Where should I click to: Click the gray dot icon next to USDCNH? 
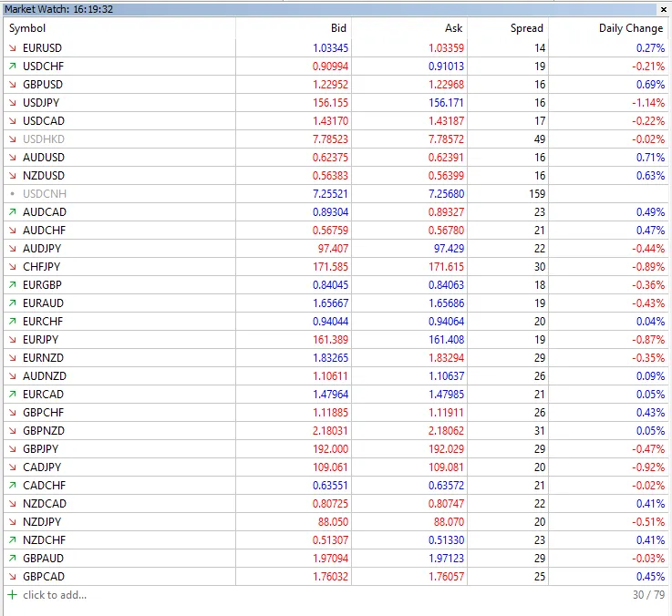(12, 194)
